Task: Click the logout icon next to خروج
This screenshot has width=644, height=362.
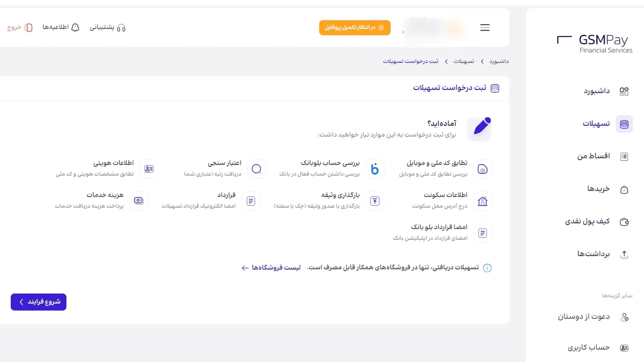Action: (x=28, y=28)
